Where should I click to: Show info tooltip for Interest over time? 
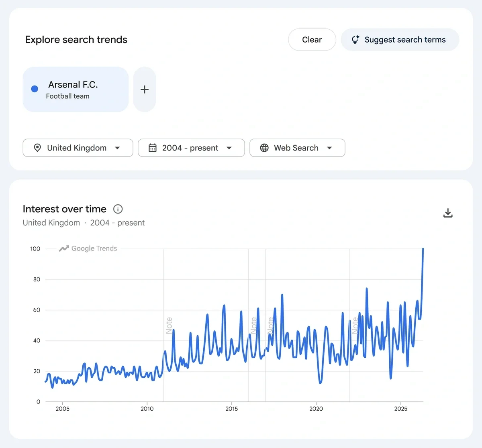click(118, 209)
